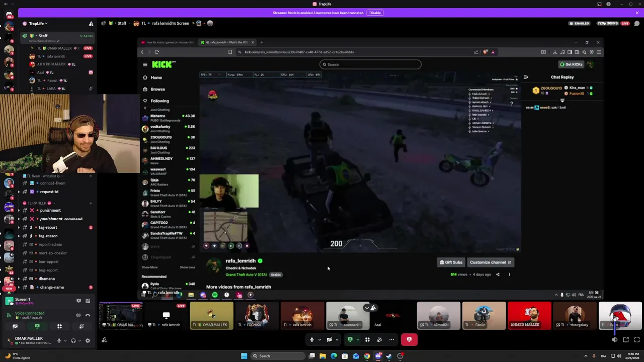Click Home in Kick sidebar
Viewport: 644px width, 362px height.
pos(152,77)
